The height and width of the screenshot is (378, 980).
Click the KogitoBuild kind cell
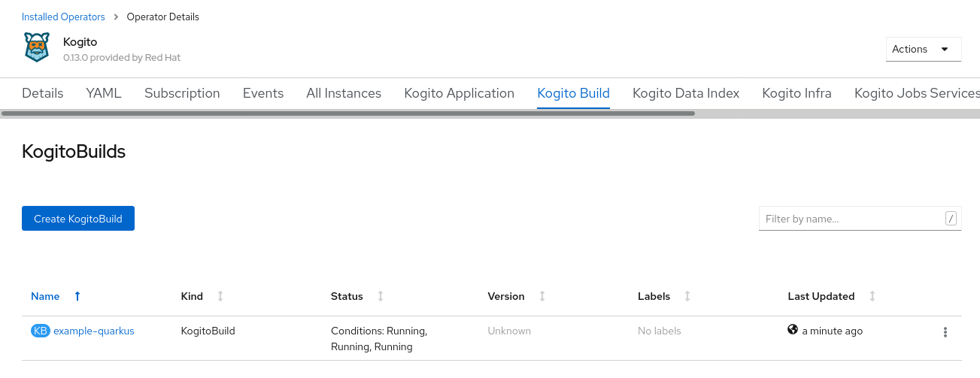pyautogui.click(x=208, y=331)
